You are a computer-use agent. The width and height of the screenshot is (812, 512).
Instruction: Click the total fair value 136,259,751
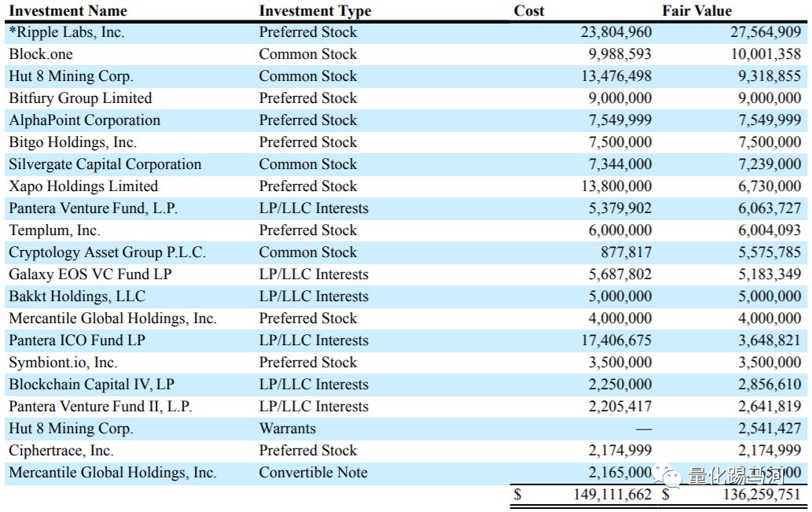pos(762,495)
